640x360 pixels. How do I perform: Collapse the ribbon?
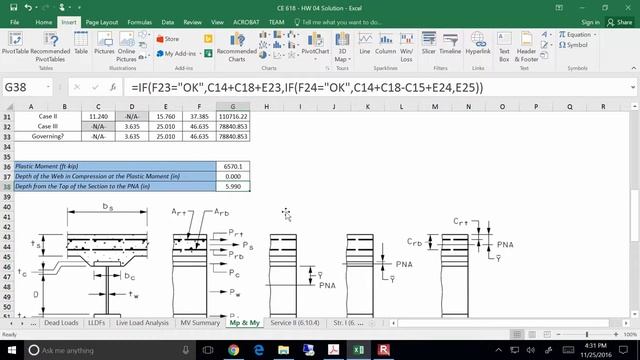(x=633, y=68)
